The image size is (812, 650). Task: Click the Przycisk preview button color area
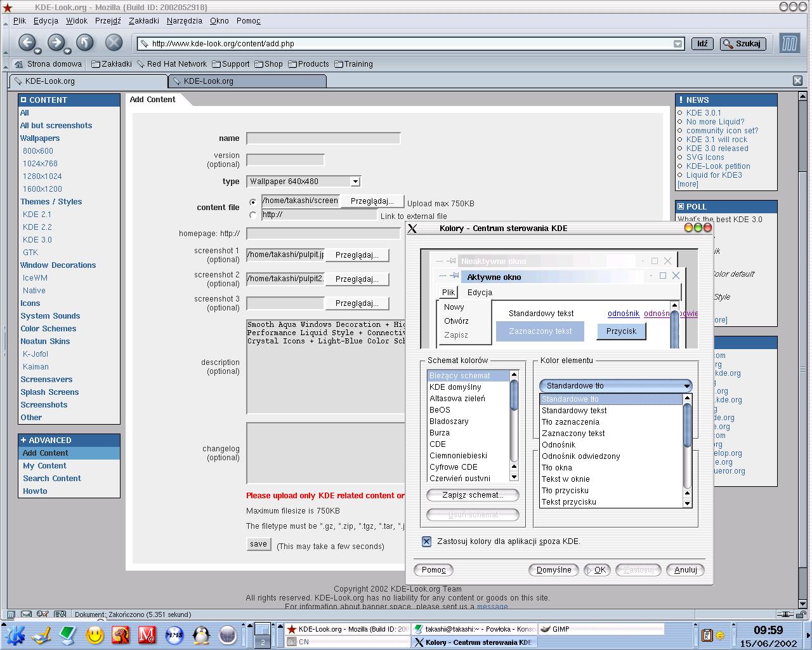click(x=621, y=331)
